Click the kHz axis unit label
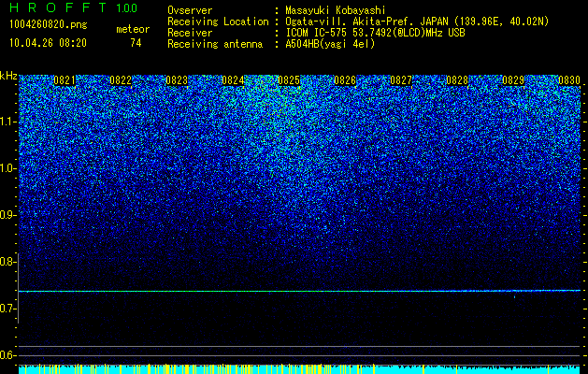 [x=8, y=76]
